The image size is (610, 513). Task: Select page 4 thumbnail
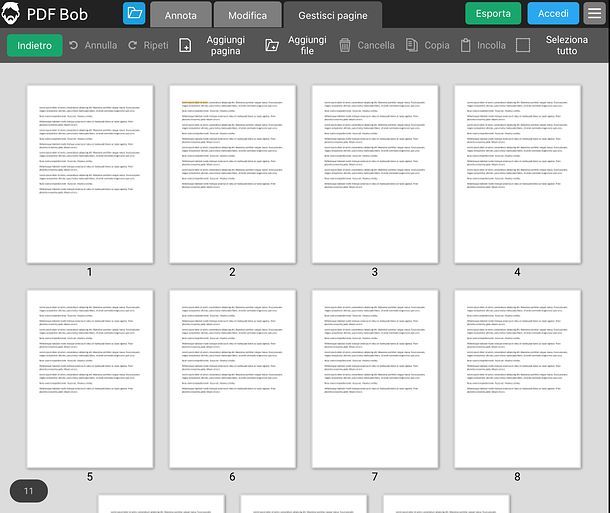[517, 174]
